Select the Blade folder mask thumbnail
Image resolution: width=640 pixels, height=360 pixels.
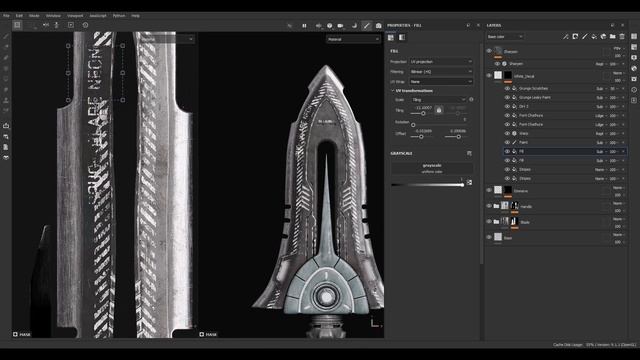(514, 221)
